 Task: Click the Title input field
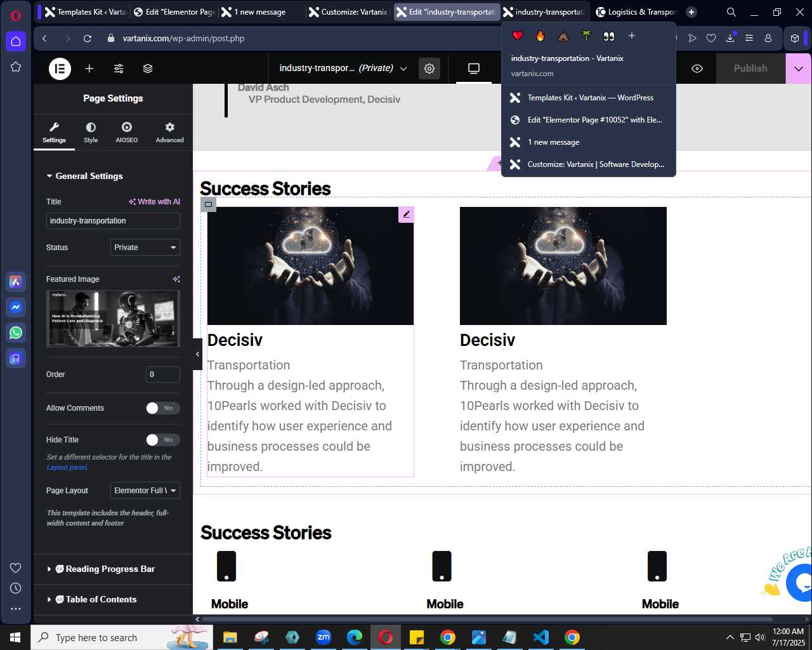pos(113,221)
